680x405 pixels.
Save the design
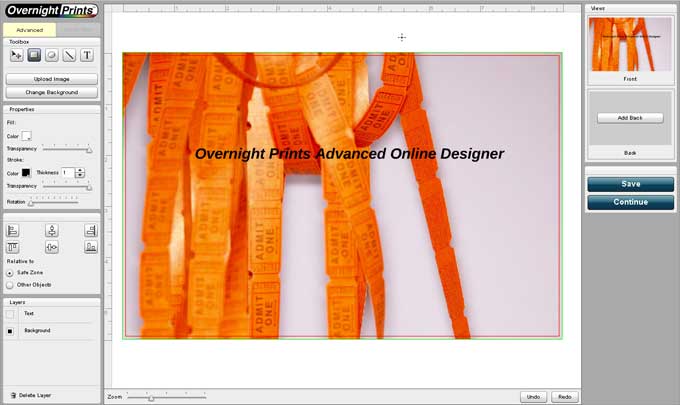click(631, 184)
